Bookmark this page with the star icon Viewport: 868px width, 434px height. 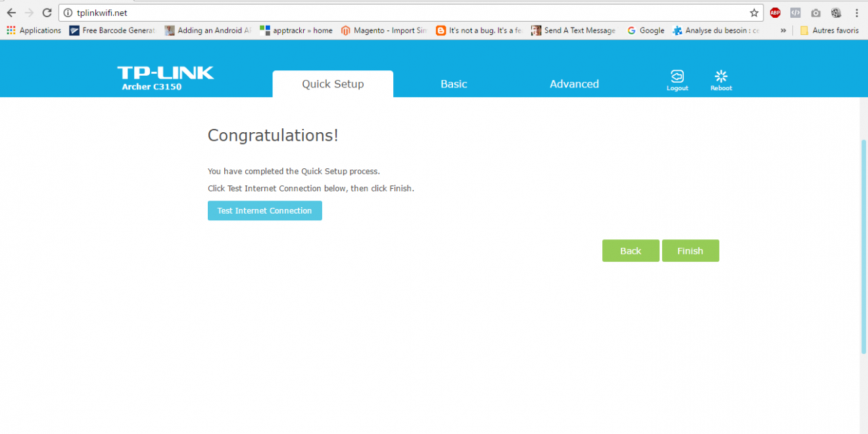pos(754,12)
